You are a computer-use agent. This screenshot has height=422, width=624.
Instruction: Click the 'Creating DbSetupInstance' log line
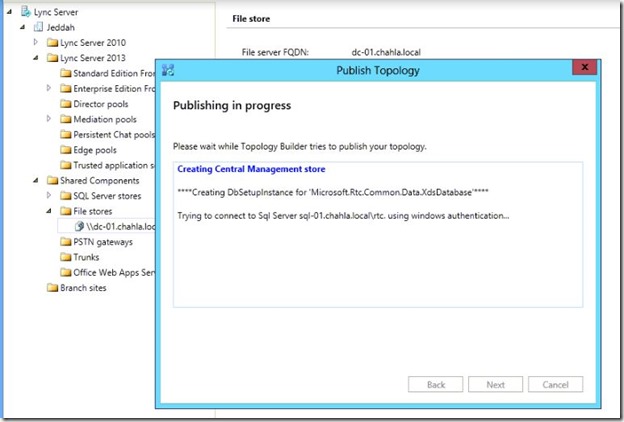[x=333, y=192]
